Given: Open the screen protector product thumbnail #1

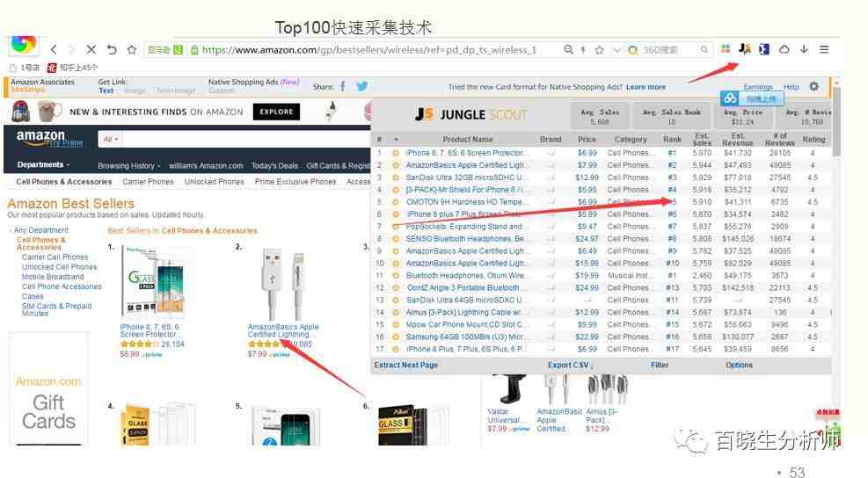Looking at the screenshot, I should point(153,282).
